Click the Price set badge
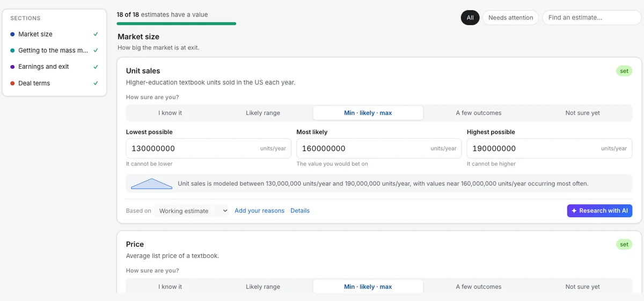644x301 pixels. click(x=624, y=245)
